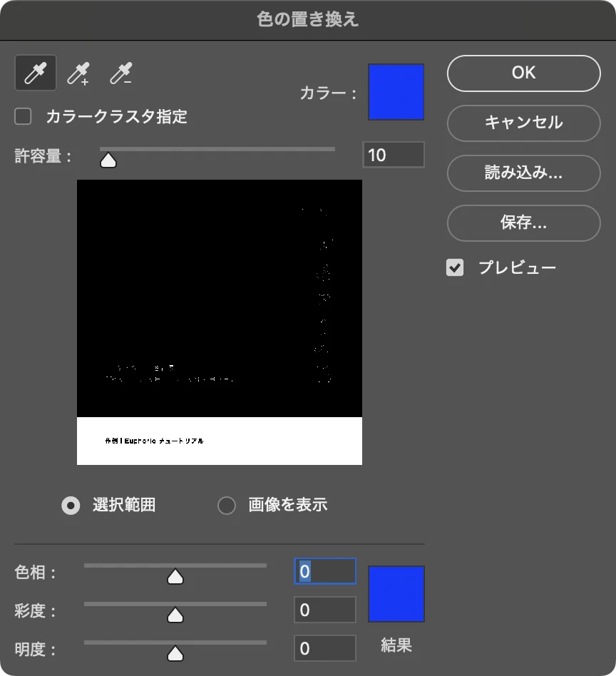
Task: Click the 許容量 slider handle
Action: [x=108, y=160]
